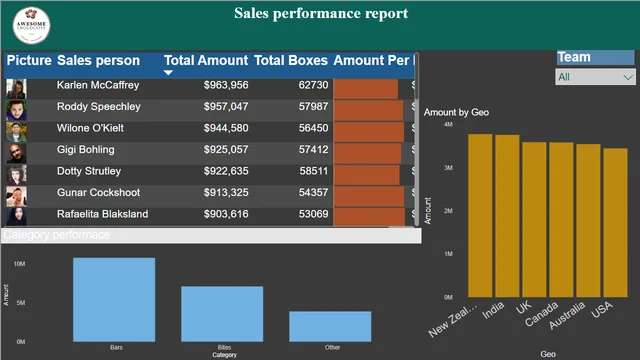Viewport: 640px width, 360px height.
Task: Select the UK bar in Geo chart
Action: click(534, 220)
